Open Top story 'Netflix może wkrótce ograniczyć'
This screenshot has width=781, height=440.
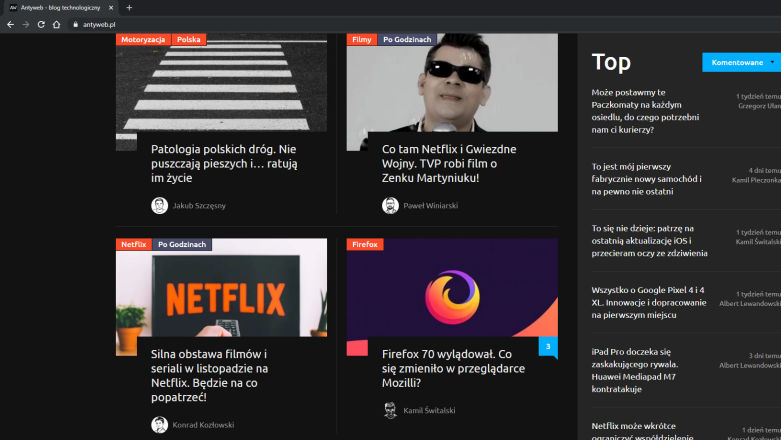click(x=643, y=431)
